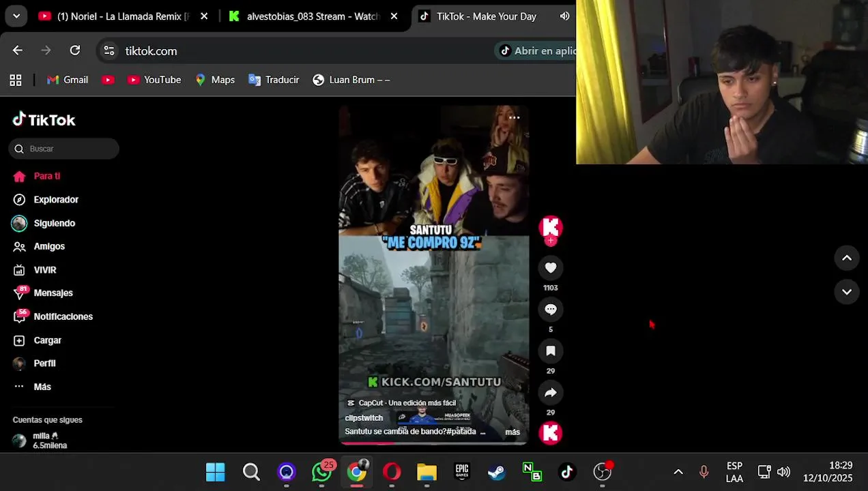
Task: Open comments with speech bubble icon
Action: 551,310
